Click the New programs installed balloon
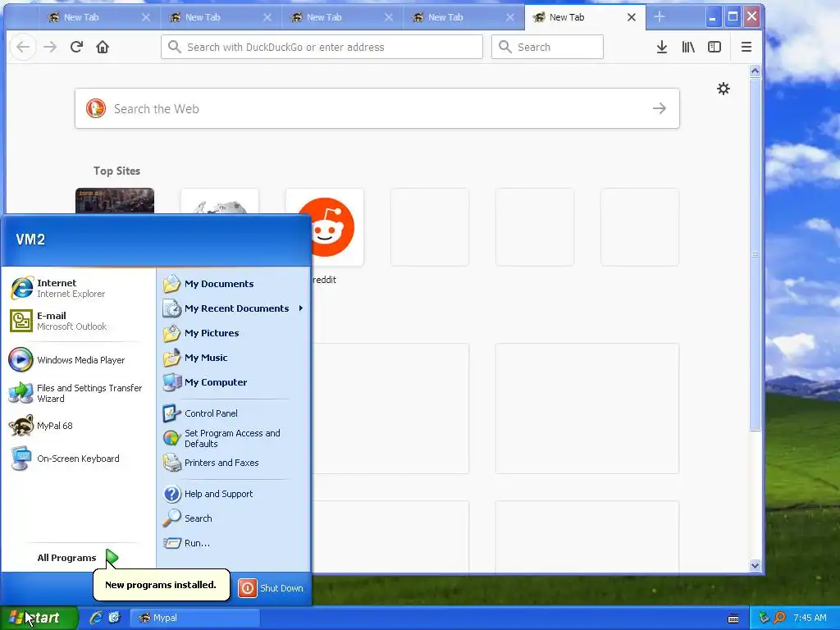The height and width of the screenshot is (630, 840). [x=162, y=585]
